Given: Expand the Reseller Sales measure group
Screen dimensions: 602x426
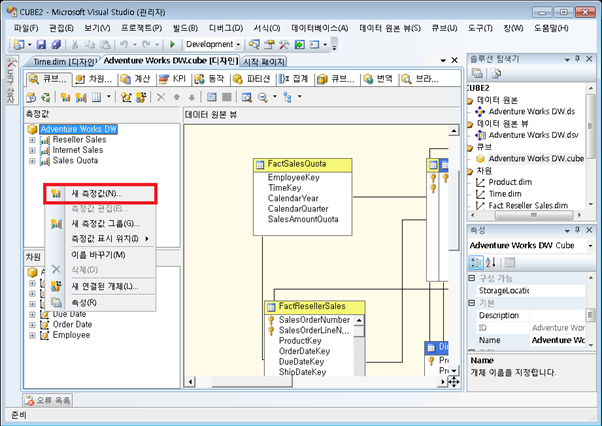Looking at the screenshot, I should coord(32,140).
